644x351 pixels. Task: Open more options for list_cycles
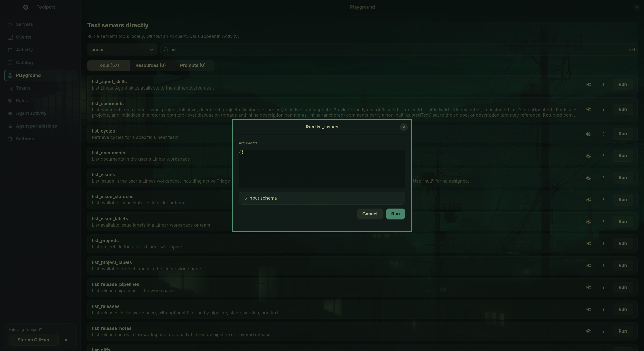coord(604,134)
